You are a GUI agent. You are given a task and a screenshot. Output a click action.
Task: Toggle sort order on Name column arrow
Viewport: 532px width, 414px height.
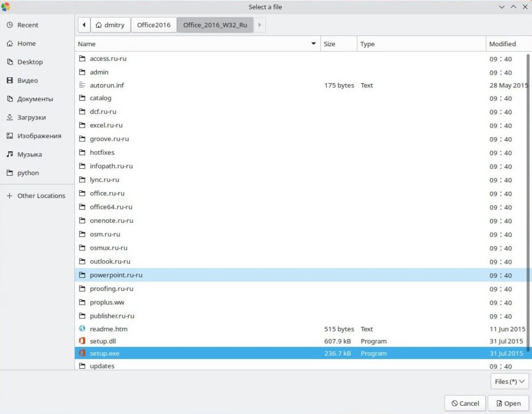coord(313,44)
